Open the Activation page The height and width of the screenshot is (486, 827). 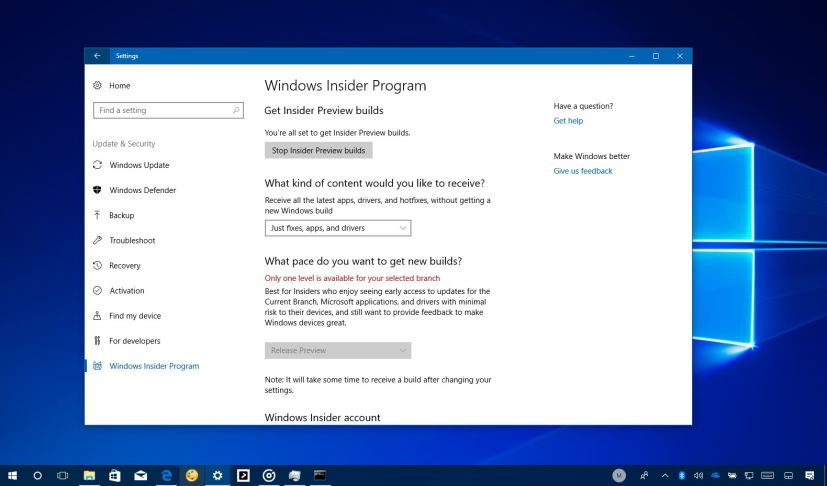coord(127,290)
